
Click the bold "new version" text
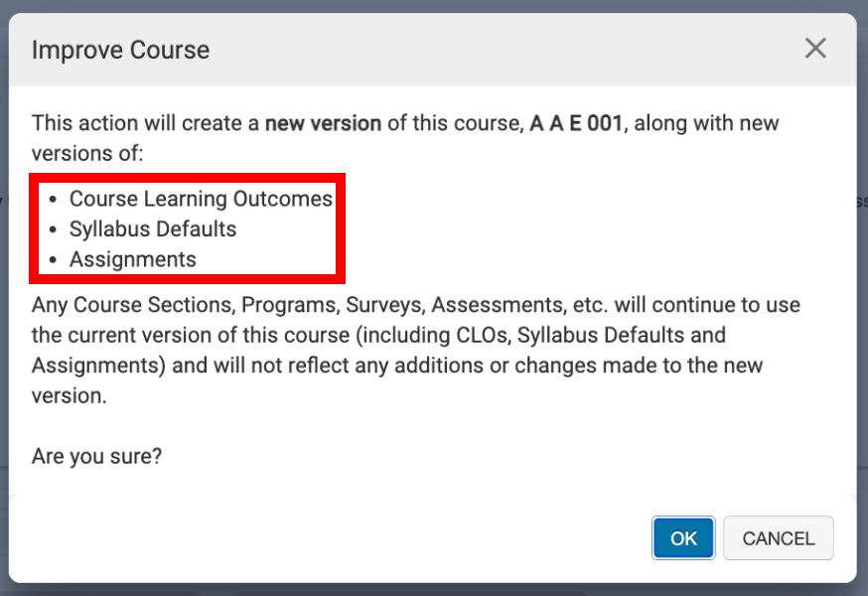[323, 124]
